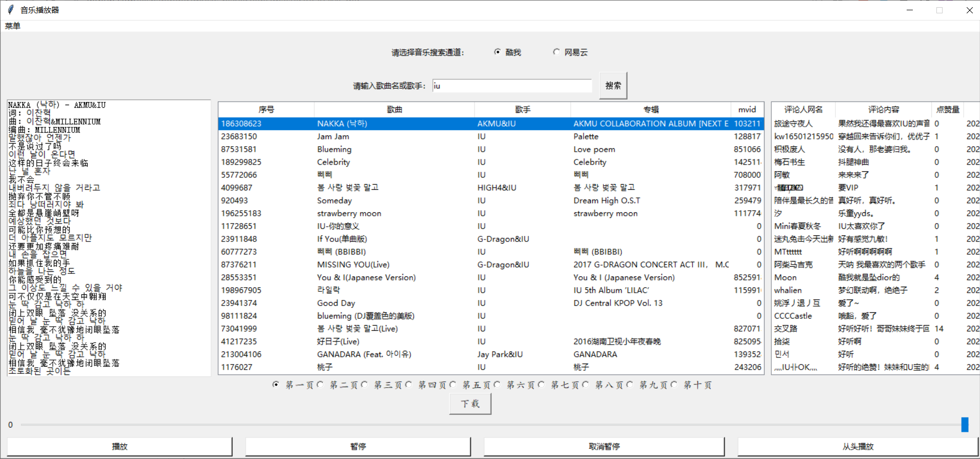Screen dimensions: 980x459
Task: Click the 歌曲 column header
Action: click(394, 109)
